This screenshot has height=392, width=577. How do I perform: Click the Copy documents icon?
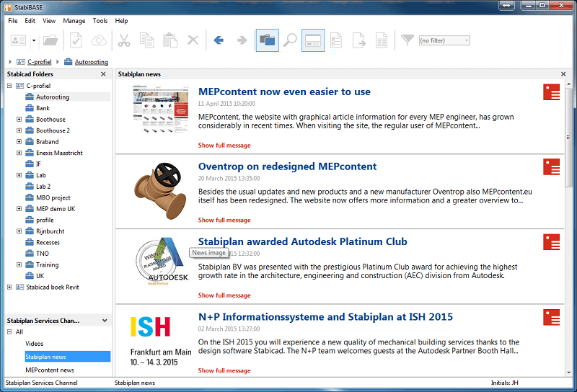click(147, 40)
